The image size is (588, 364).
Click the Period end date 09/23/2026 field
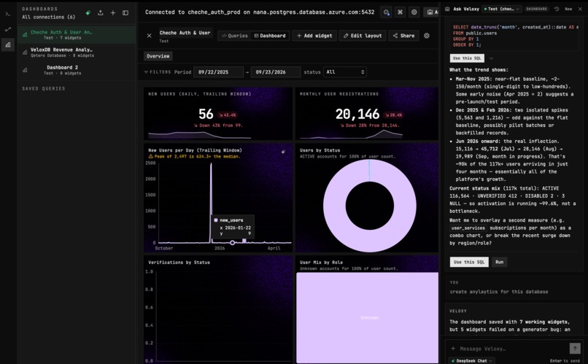(276, 72)
